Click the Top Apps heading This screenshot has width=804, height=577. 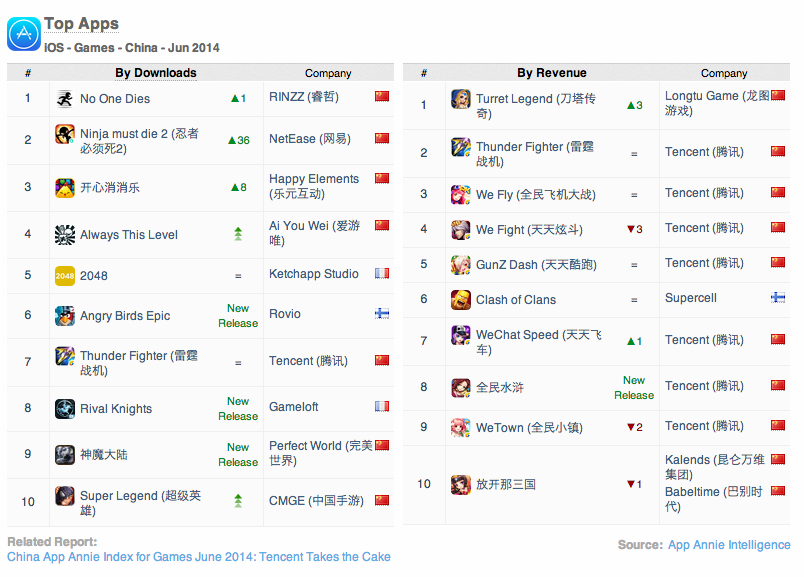81,24
